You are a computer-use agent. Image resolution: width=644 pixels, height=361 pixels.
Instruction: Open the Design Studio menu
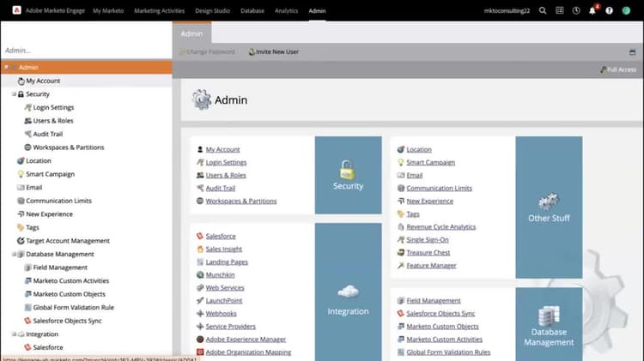[212, 10]
